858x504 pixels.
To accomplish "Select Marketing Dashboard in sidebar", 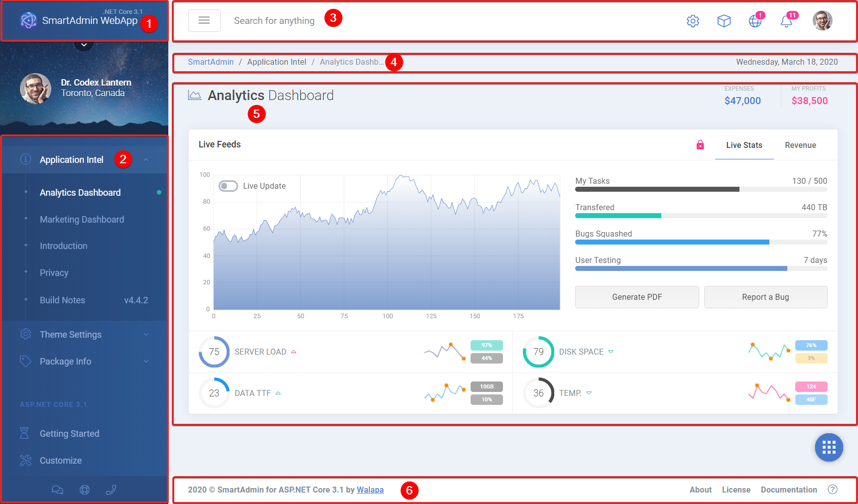I will point(82,220).
